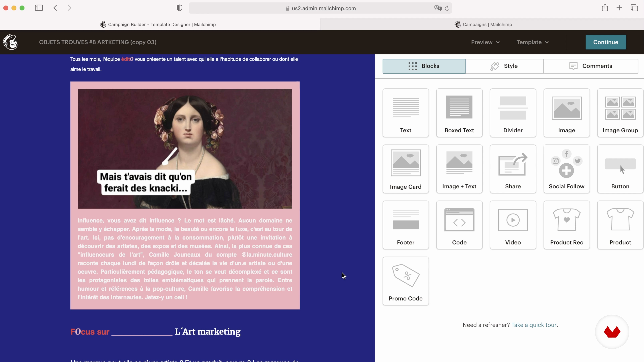644x362 pixels.
Task: Add a Divider block
Action: (513, 113)
